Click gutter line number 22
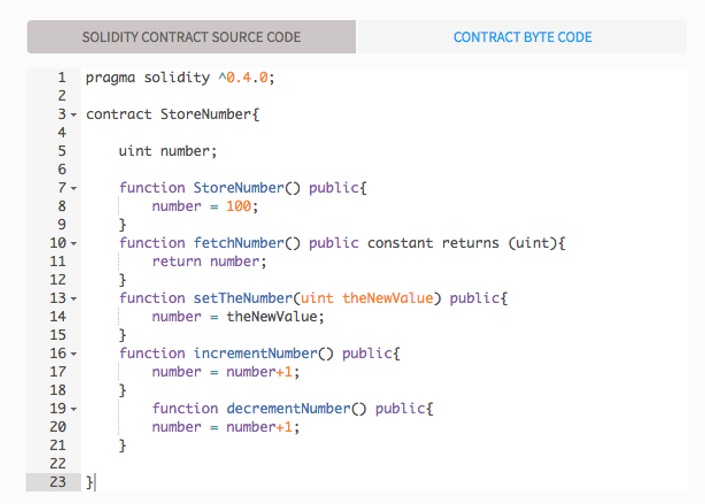Image resolution: width=705 pixels, height=504 pixels. pyautogui.click(x=58, y=464)
